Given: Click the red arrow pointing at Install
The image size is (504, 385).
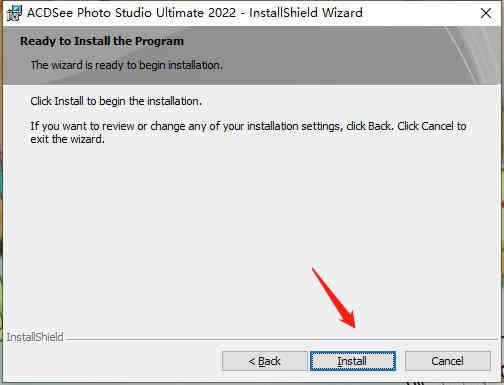Looking at the screenshot, I should (334, 298).
